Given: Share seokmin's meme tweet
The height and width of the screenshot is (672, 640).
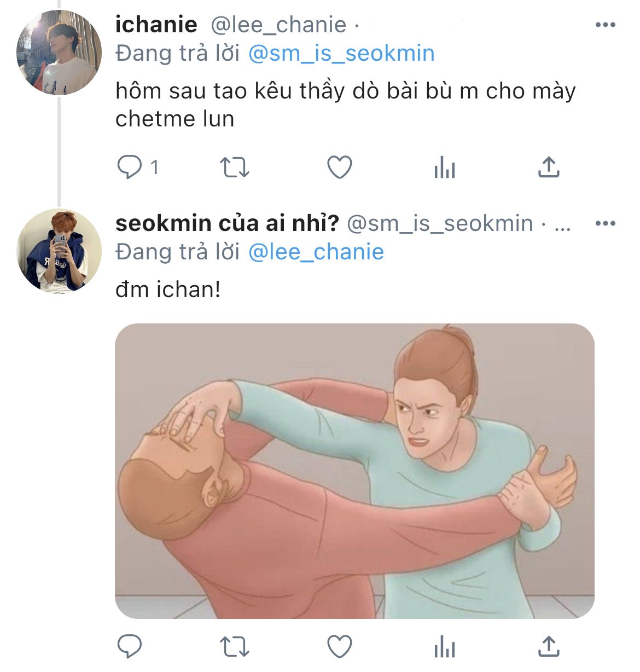Looking at the screenshot, I should click(x=549, y=647).
